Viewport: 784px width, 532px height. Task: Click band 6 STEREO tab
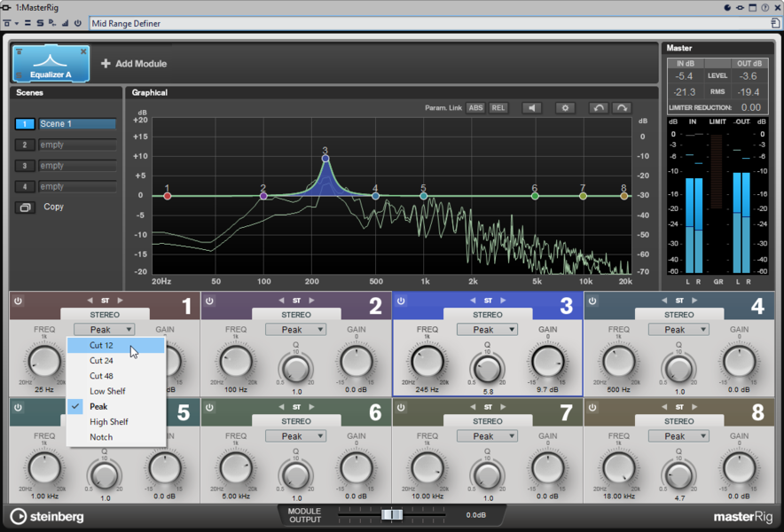pos(296,421)
